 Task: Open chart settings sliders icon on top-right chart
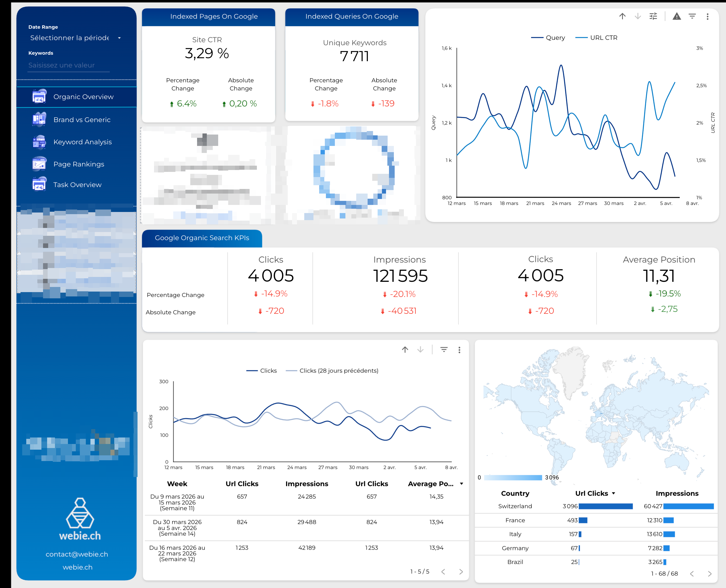point(653,16)
